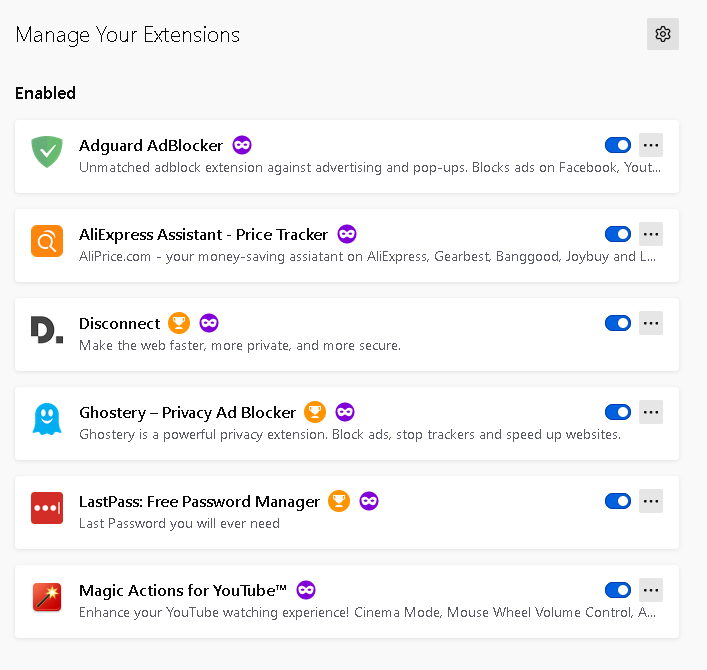Viewport: 707px width, 670px height.
Task: Click Adguard's purple private browsing badge
Action: 242,145
